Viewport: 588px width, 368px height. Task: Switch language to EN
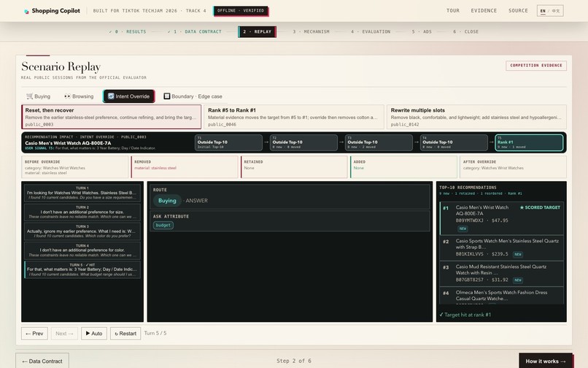point(543,11)
